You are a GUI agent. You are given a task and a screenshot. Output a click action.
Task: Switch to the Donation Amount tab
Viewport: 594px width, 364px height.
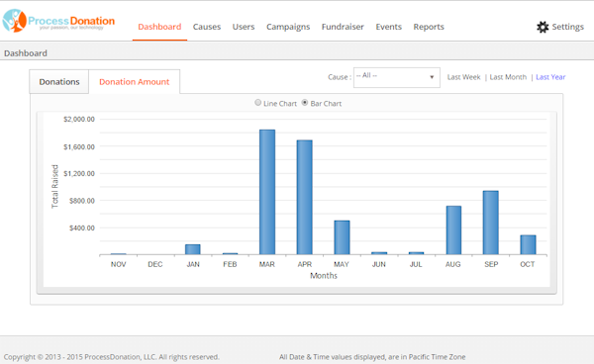134,82
